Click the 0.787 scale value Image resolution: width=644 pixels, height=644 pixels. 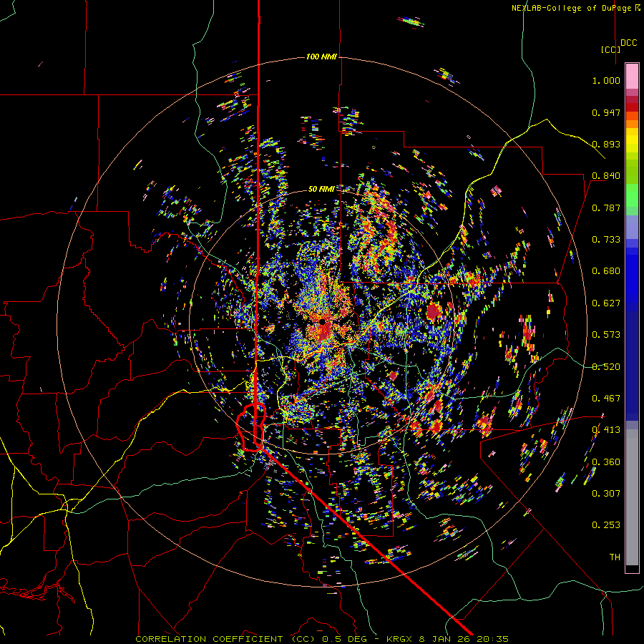pyautogui.click(x=606, y=208)
